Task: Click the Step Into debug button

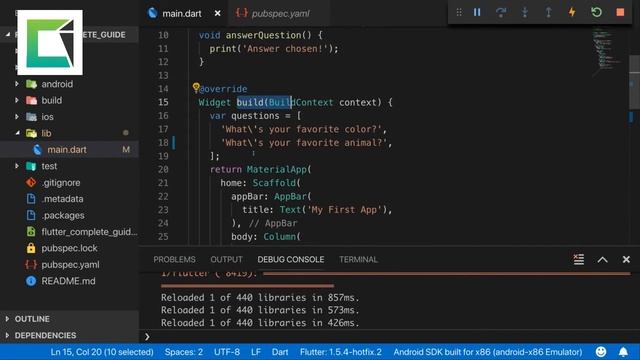Action: (x=525, y=12)
